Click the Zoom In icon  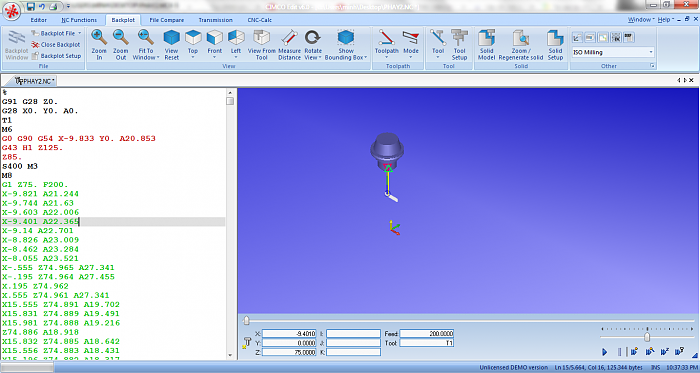(99, 37)
